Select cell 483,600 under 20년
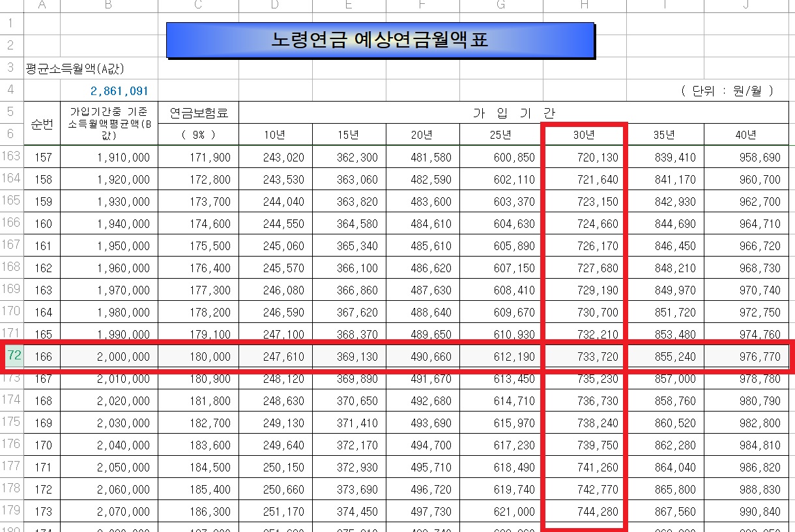The height and width of the screenshot is (532, 795). coord(423,201)
